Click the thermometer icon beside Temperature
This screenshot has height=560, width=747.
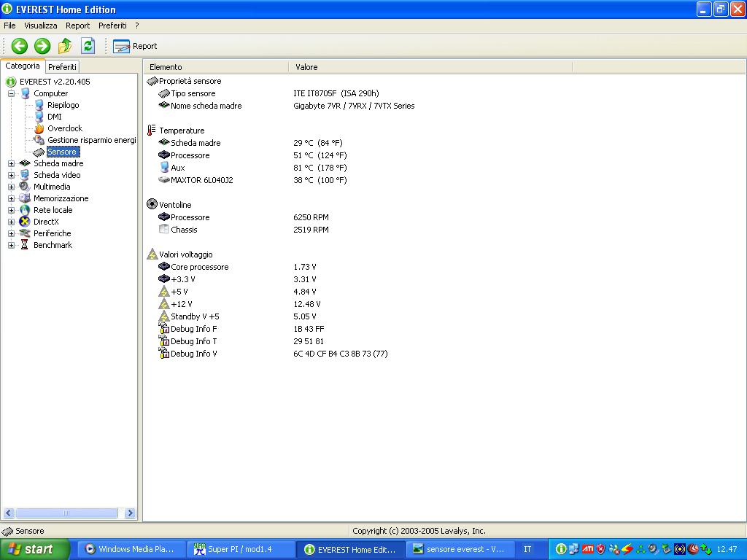[152, 130]
